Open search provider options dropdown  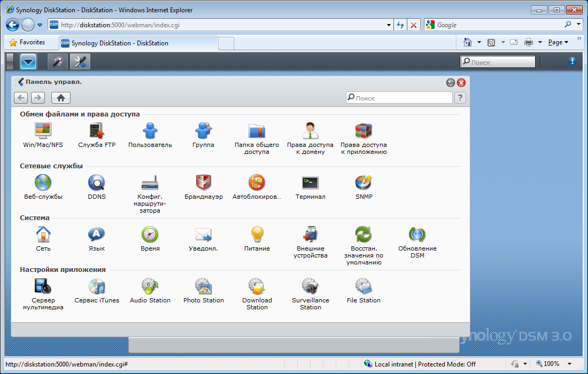[578, 25]
